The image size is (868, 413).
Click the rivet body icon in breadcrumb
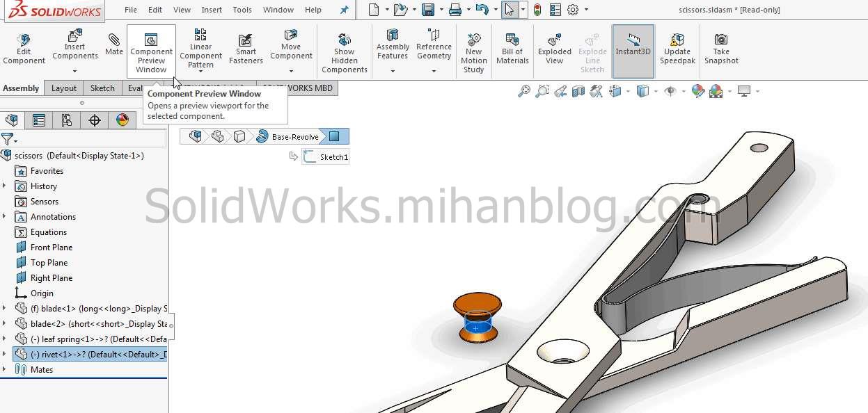239,137
